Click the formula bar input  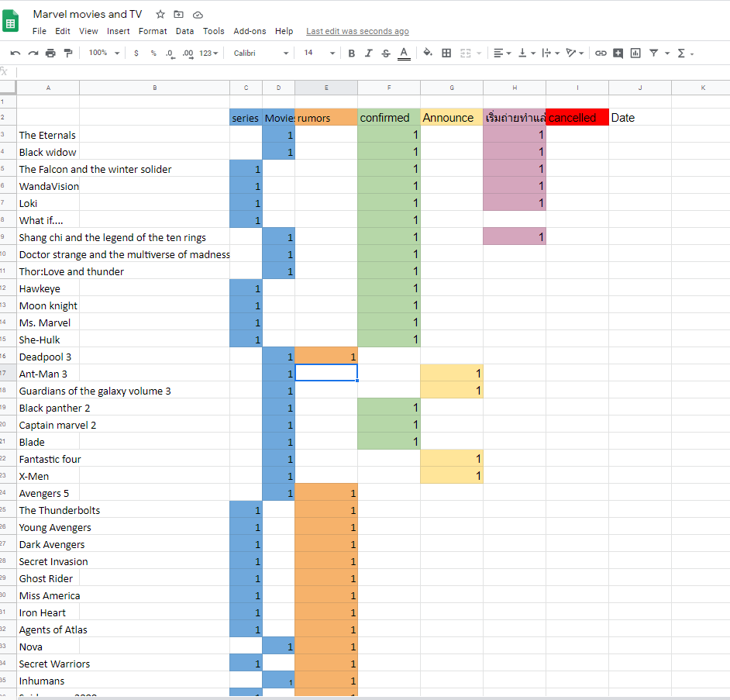click(x=373, y=72)
